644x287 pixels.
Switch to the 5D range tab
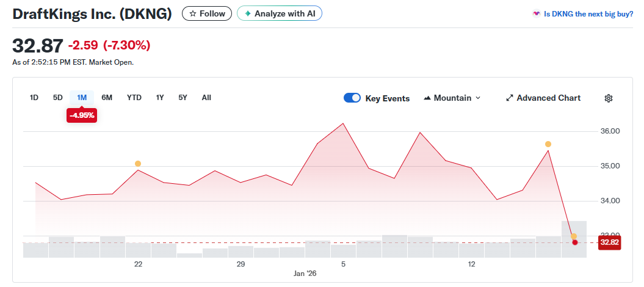58,97
